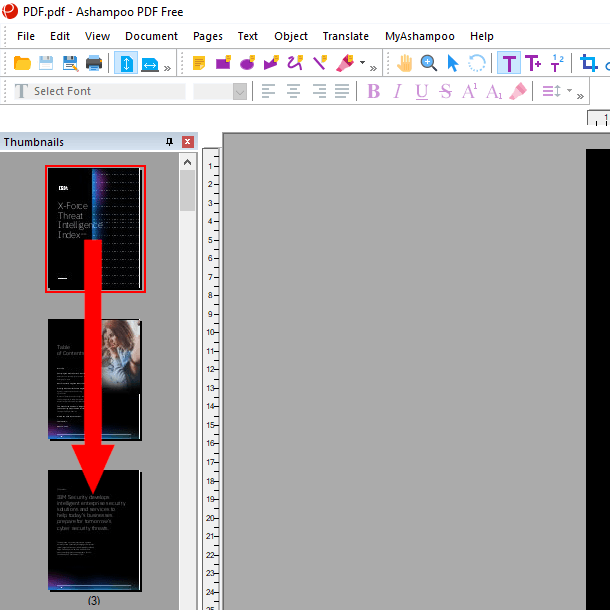Expand the formatting toolbar overflow chevron
The width and height of the screenshot is (610, 610).
(580, 96)
